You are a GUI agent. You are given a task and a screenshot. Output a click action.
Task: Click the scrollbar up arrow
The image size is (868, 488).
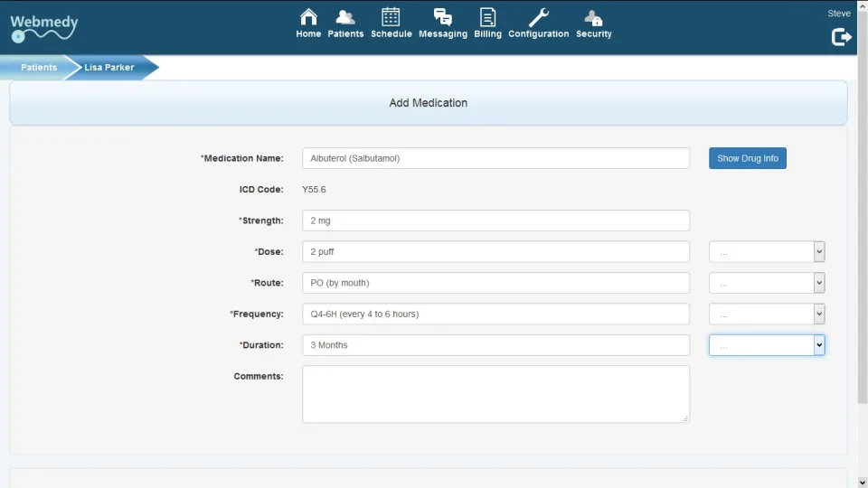click(x=863, y=5)
